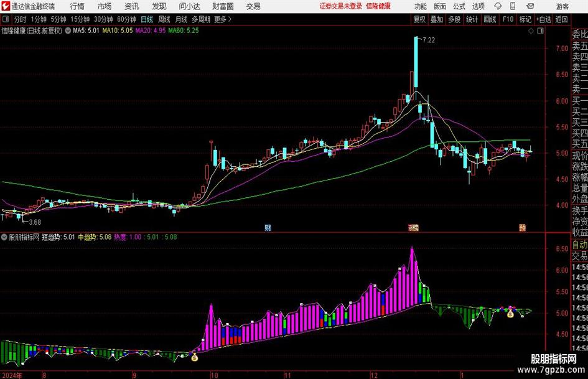
Task: Open the 版面 menu
Action: tap(440, 6)
